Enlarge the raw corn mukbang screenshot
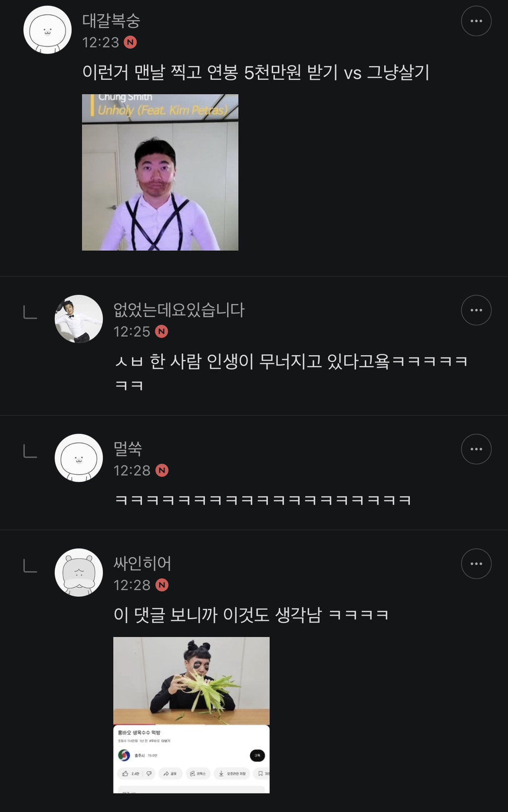The width and height of the screenshot is (508, 812). 191,715
